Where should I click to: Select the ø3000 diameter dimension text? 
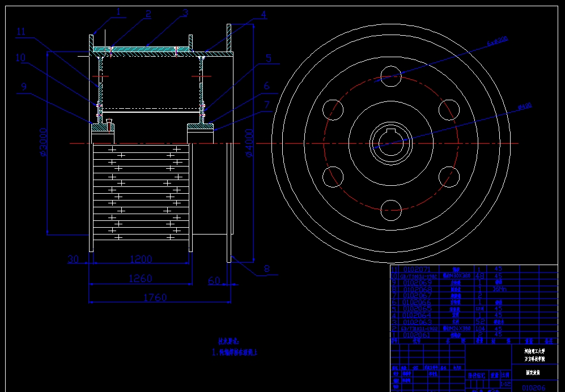tap(43, 142)
